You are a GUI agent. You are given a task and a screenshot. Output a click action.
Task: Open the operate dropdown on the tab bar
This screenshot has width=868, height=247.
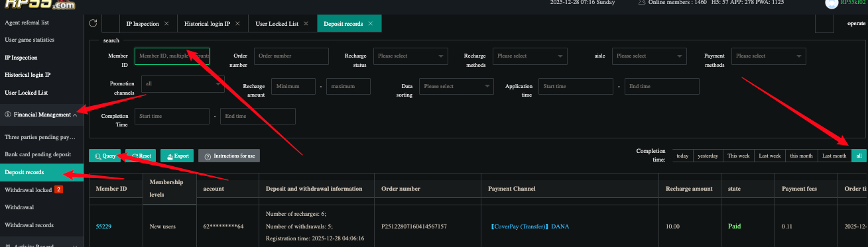tap(856, 24)
